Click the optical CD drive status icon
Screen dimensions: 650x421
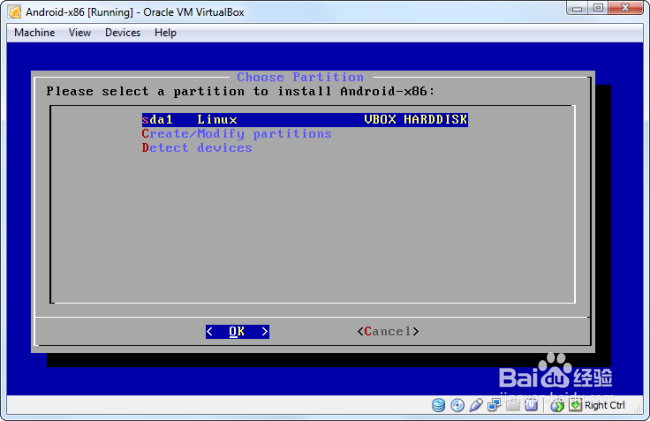coord(457,405)
